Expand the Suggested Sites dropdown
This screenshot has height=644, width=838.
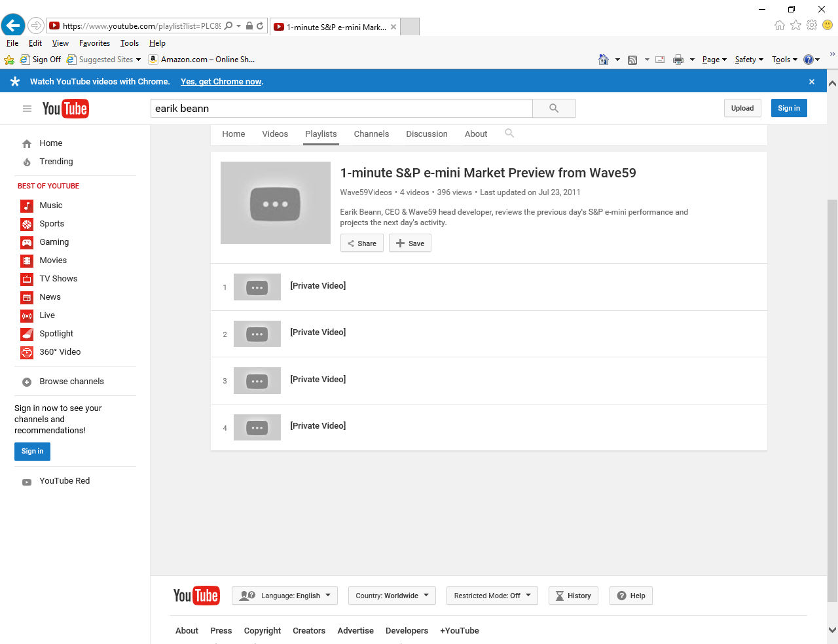pyautogui.click(x=138, y=60)
